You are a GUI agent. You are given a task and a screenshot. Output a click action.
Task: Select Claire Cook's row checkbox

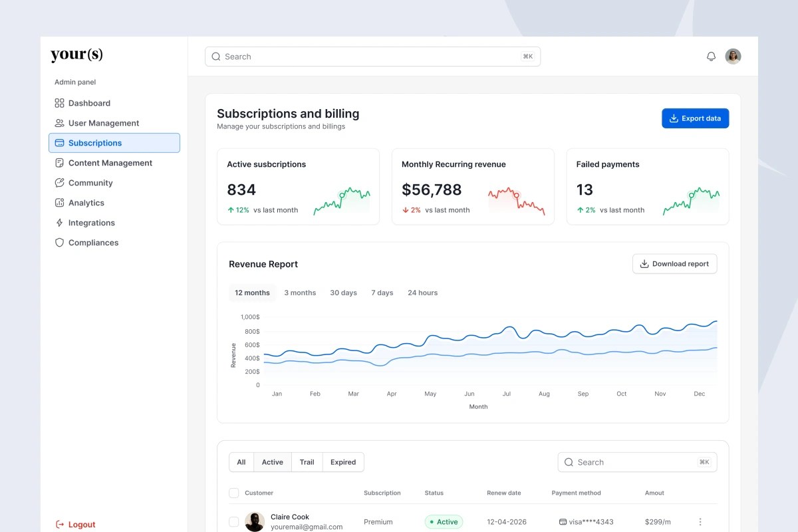coord(233,522)
